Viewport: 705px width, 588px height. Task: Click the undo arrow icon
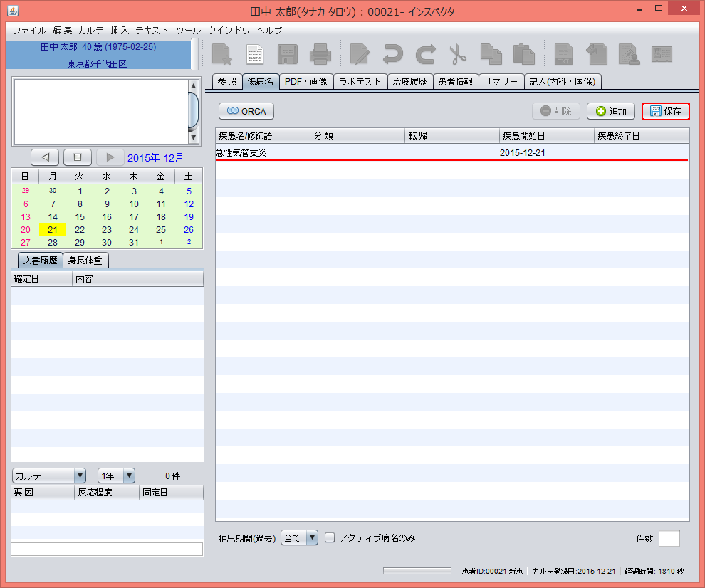(x=392, y=55)
